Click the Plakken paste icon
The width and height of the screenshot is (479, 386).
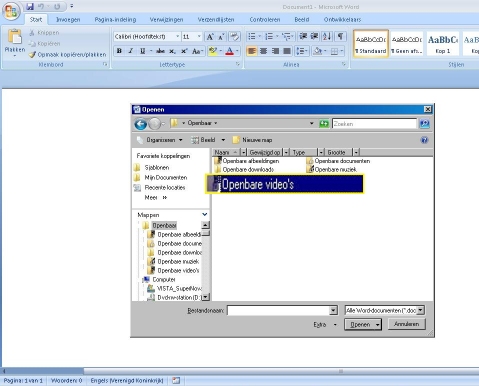pyautogui.click(x=15, y=37)
